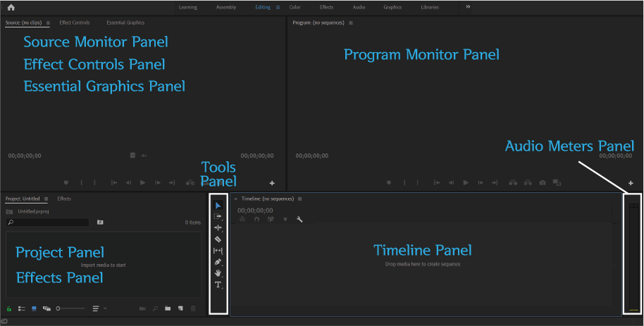Screen dimensions: 644x326
Task: Click the Play button in Program Monitor
Action: point(466,182)
